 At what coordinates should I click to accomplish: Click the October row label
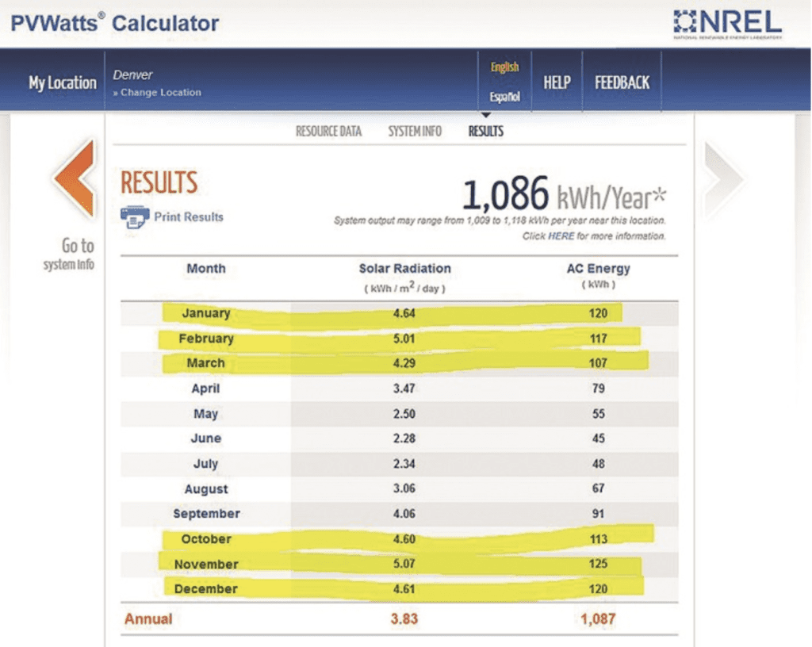point(206,539)
